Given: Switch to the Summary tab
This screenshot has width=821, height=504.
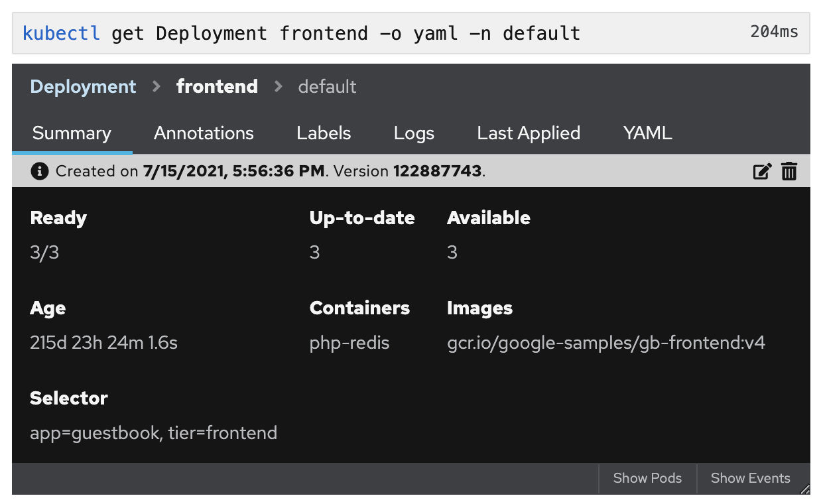Looking at the screenshot, I should (x=72, y=133).
